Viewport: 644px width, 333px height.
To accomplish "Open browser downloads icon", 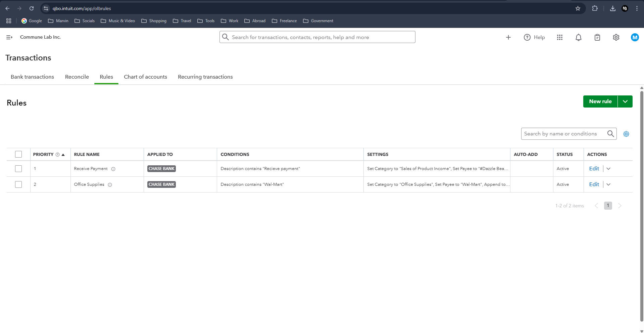I will (x=613, y=8).
